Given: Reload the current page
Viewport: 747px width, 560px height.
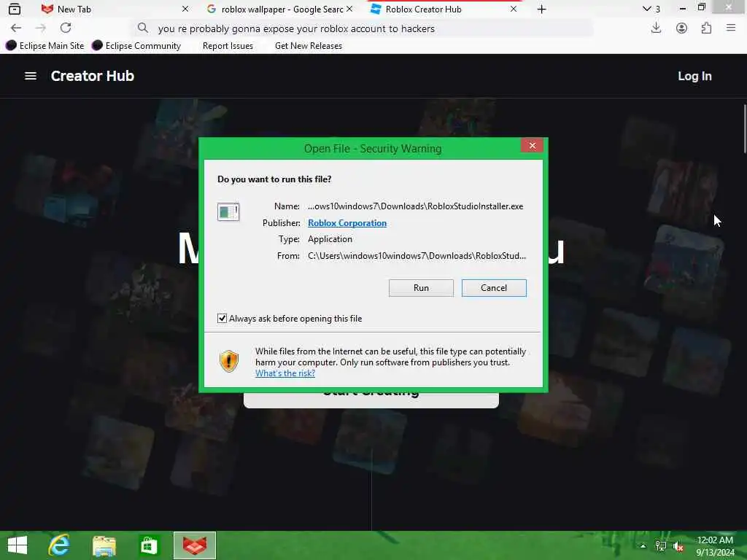Looking at the screenshot, I should coord(66,28).
